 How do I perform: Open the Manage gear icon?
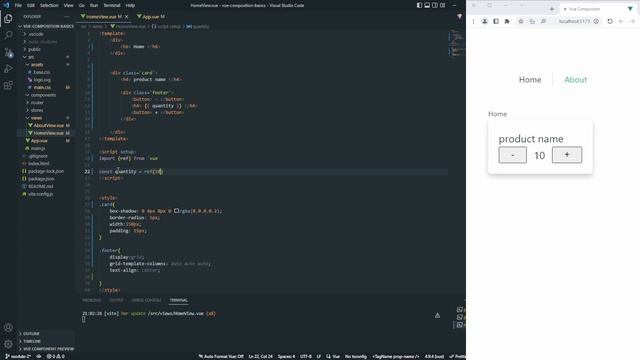tap(8, 344)
